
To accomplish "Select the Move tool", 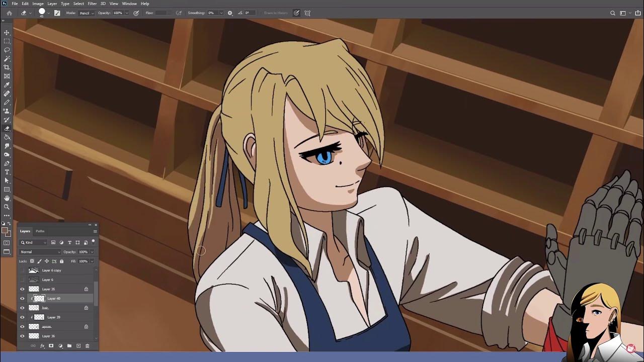I will [x=7, y=33].
